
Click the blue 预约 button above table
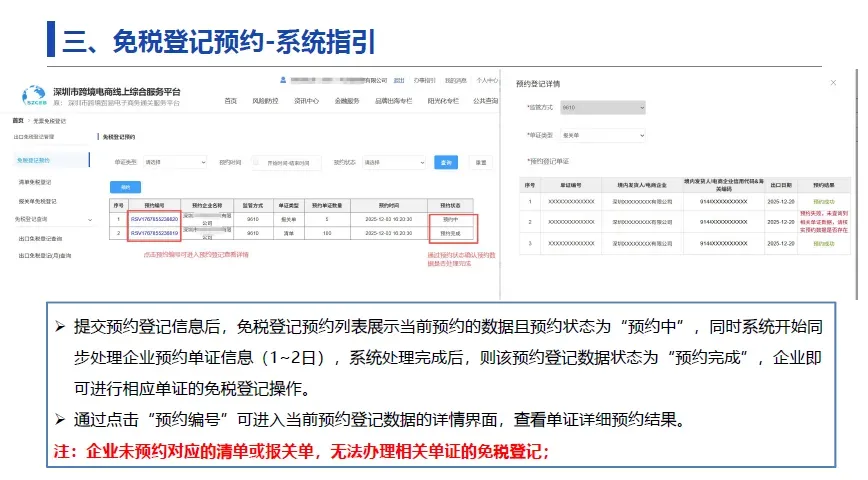(125, 187)
